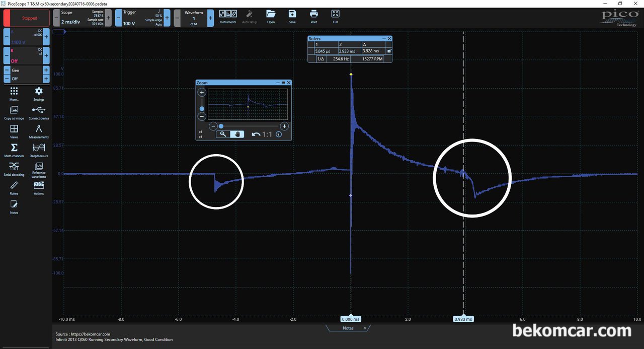Click the Stopped capture button

pos(27,18)
